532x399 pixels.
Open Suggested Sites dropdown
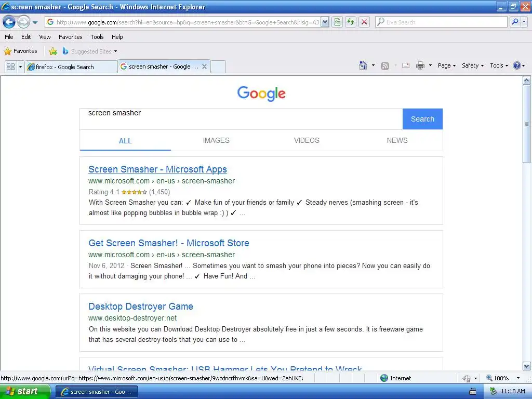click(x=90, y=51)
